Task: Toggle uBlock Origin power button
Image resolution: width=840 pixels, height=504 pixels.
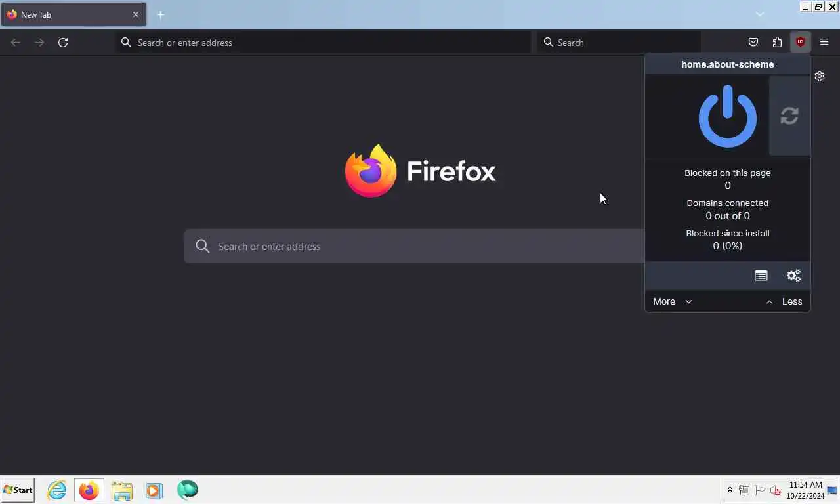Action: click(727, 116)
